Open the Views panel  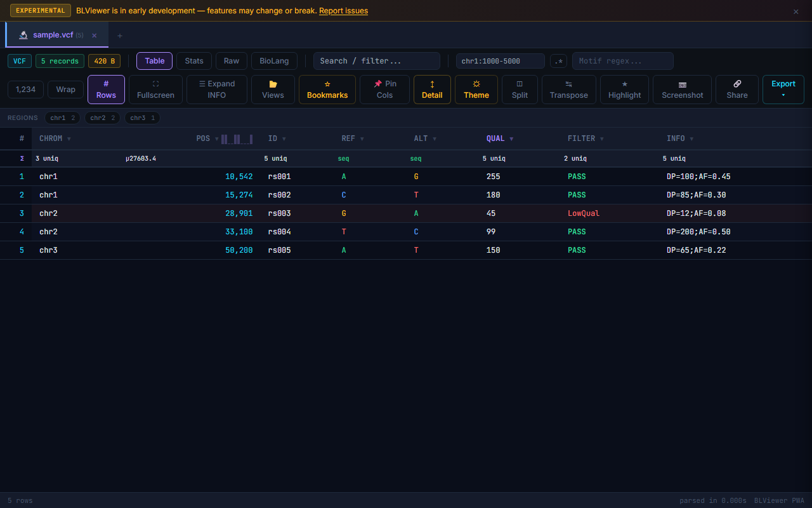273,89
